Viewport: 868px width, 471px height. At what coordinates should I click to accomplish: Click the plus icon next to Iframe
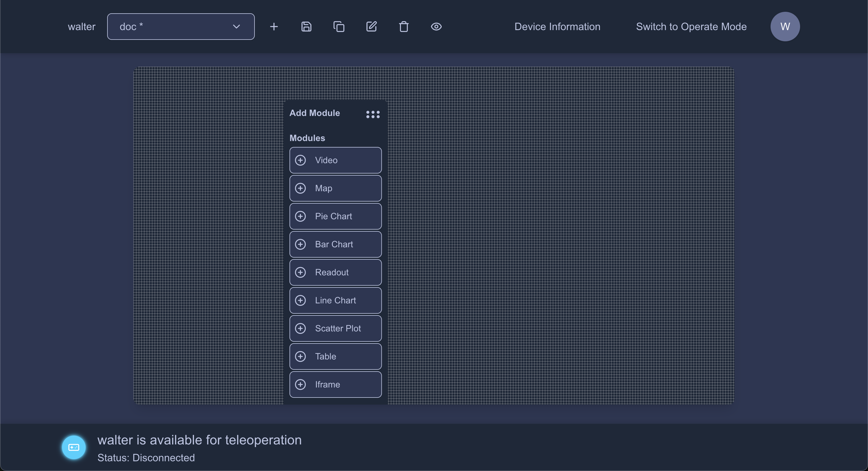coord(300,385)
